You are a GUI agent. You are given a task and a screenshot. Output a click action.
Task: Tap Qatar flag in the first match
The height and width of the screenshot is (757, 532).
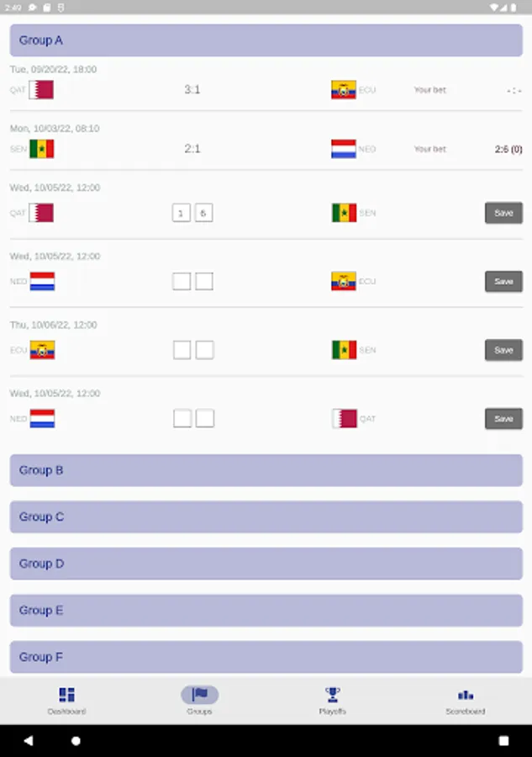click(41, 90)
